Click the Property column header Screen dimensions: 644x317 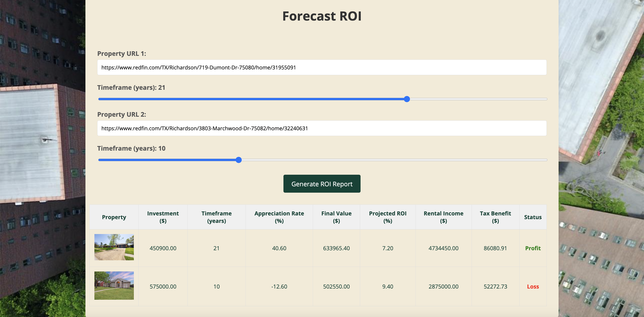[114, 217]
